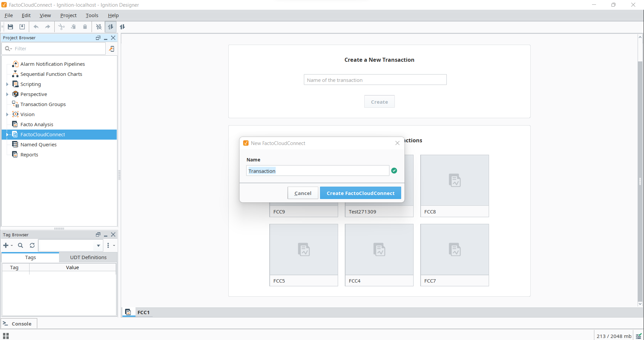Image resolution: width=644 pixels, height=340 pixels.
Task: Expand the Vision tree node
Action: coord(7,114)
